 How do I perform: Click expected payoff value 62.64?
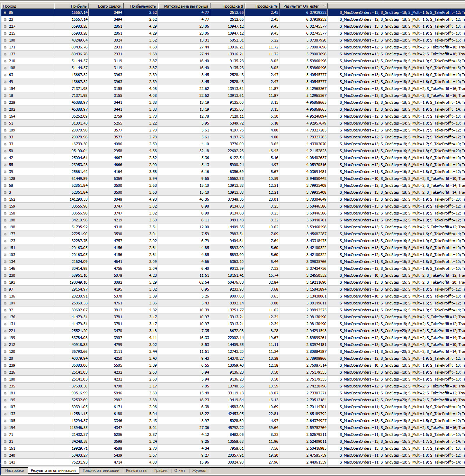pos(204,282)
